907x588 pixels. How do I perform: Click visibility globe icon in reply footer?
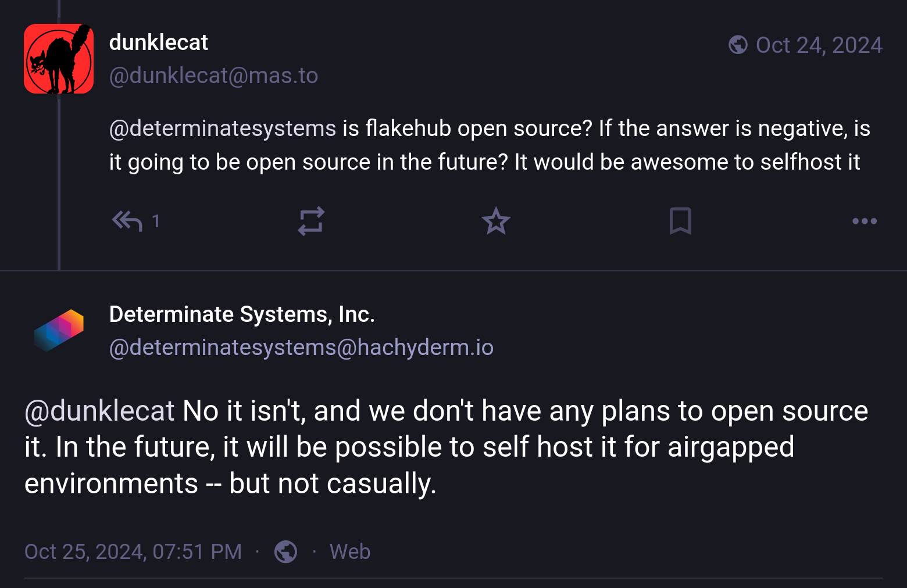pos(285,551)
